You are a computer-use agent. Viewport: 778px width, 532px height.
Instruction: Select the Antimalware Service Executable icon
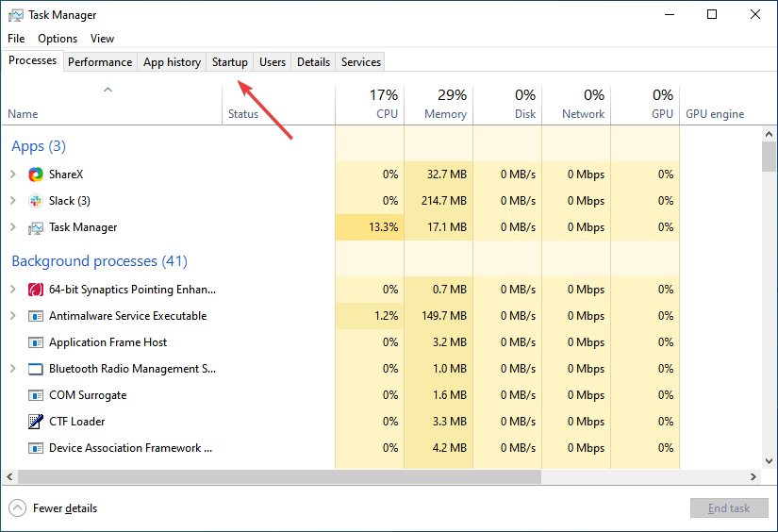36,316
